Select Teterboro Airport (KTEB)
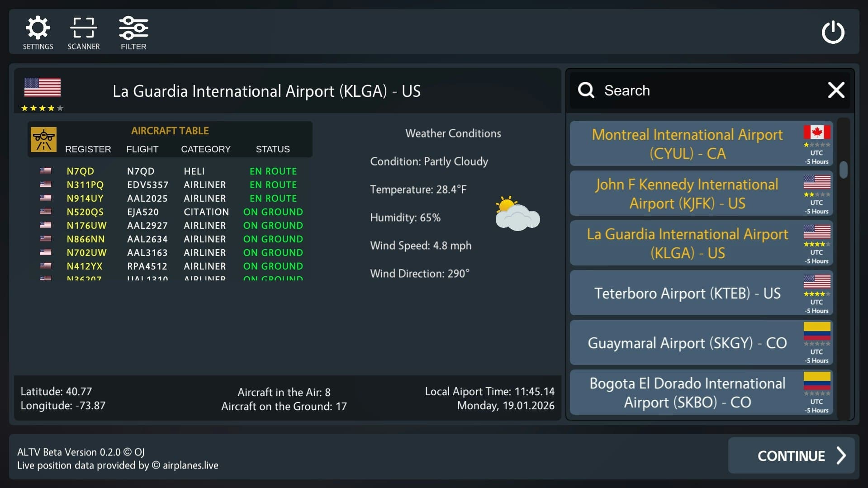This screenshot has height=488, width=868. [688, 293]
